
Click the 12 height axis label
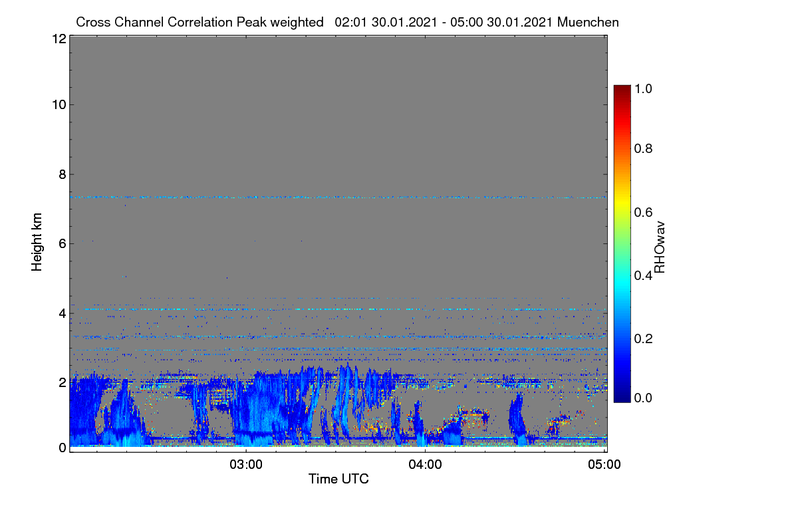coord(58,39)
